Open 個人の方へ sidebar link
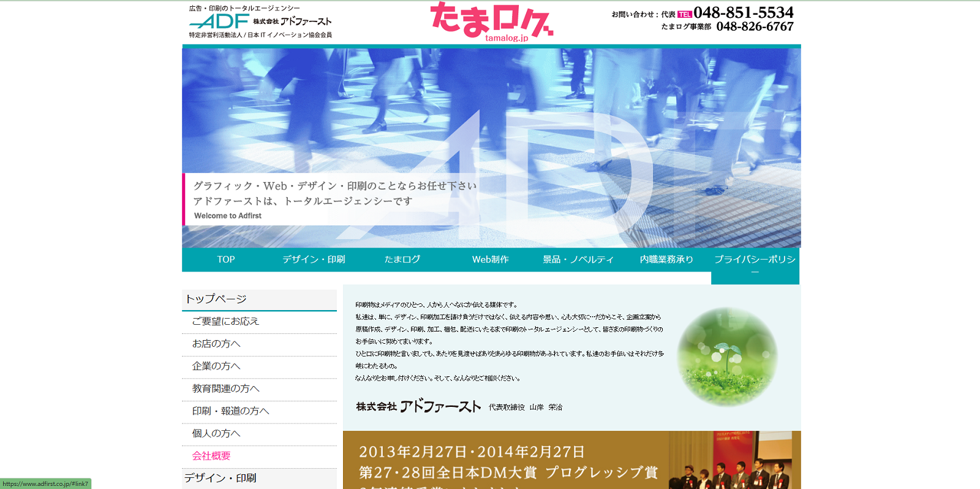 pyautogui.click(x=259, y=434)
